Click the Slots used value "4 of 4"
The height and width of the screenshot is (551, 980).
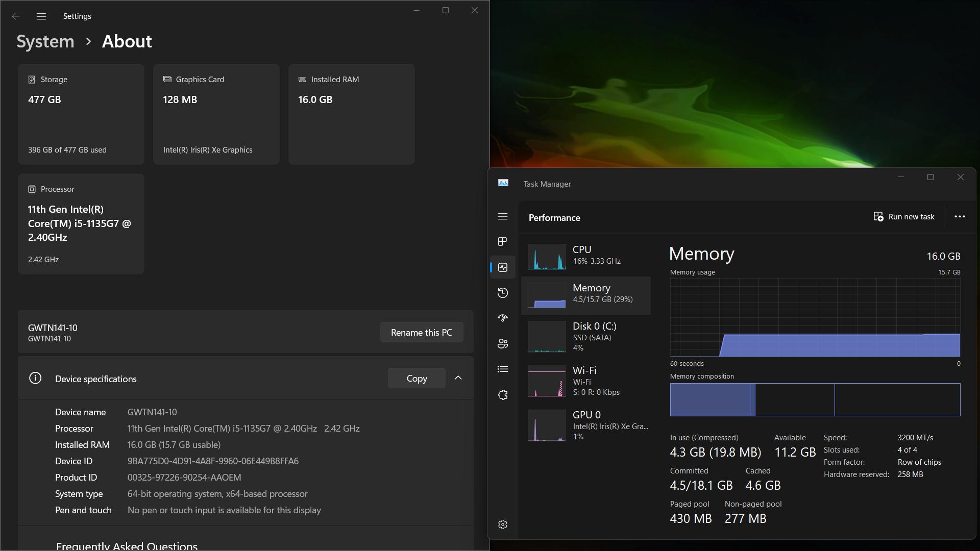point(908,450)
